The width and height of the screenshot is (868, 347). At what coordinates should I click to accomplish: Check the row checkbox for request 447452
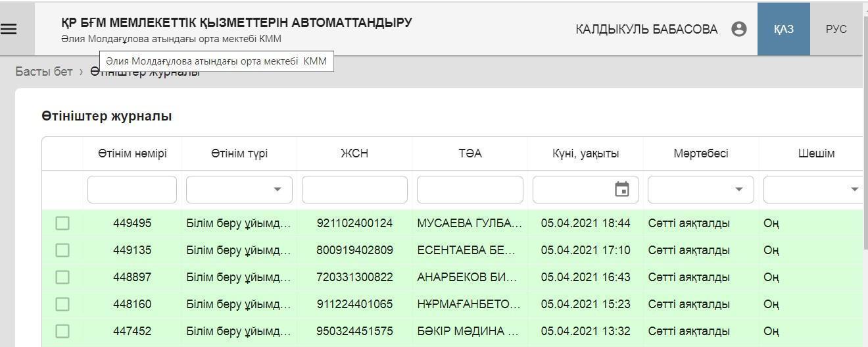(62, 331)
